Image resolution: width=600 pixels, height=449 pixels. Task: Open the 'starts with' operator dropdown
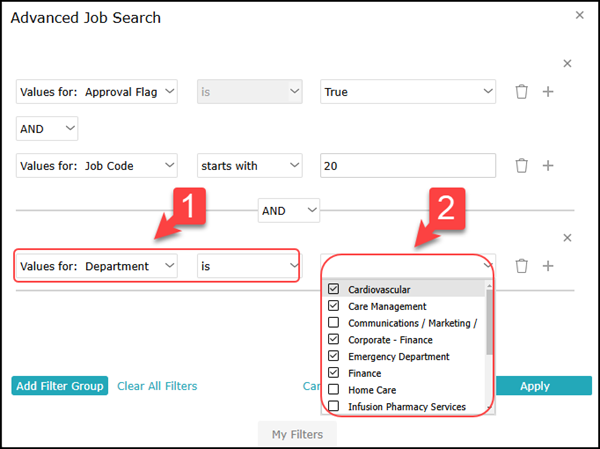[x=249, y=166]
